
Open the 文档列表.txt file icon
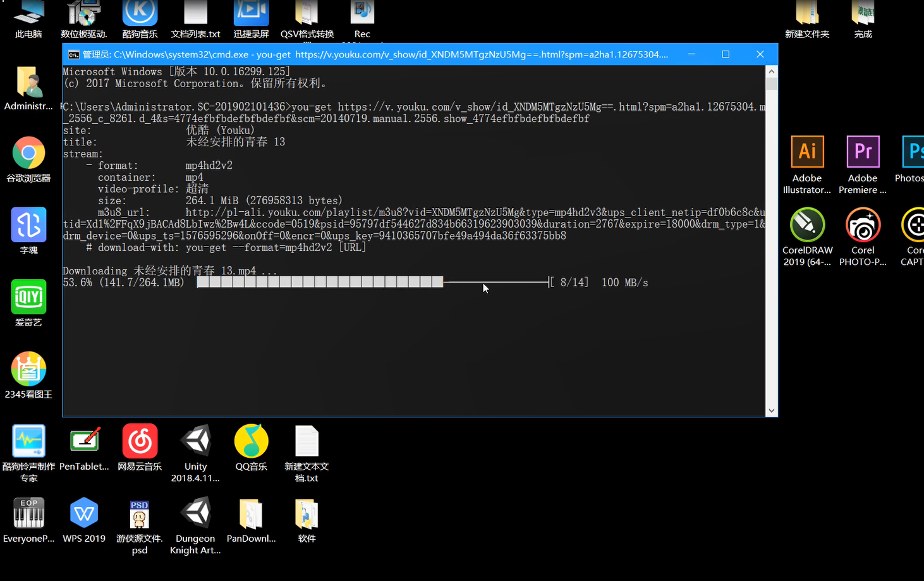point(195,18)
